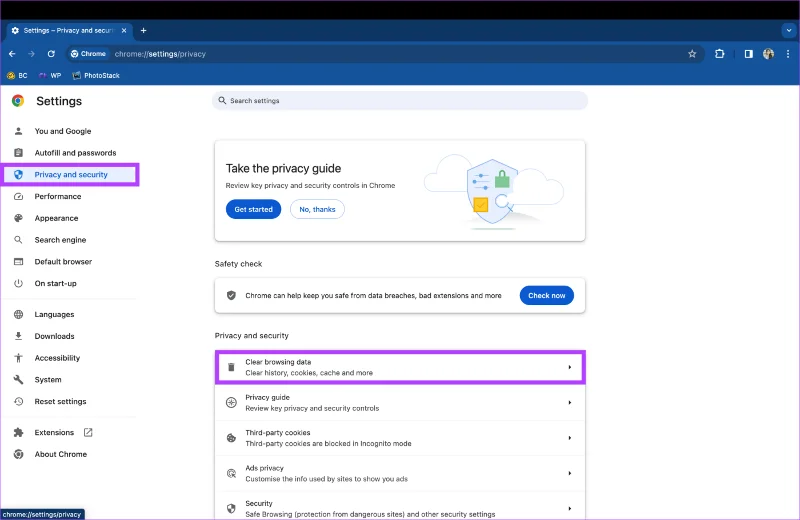Click the Reset settings history icon
This screenshot has height=520, width=800.
pos(18,401)
